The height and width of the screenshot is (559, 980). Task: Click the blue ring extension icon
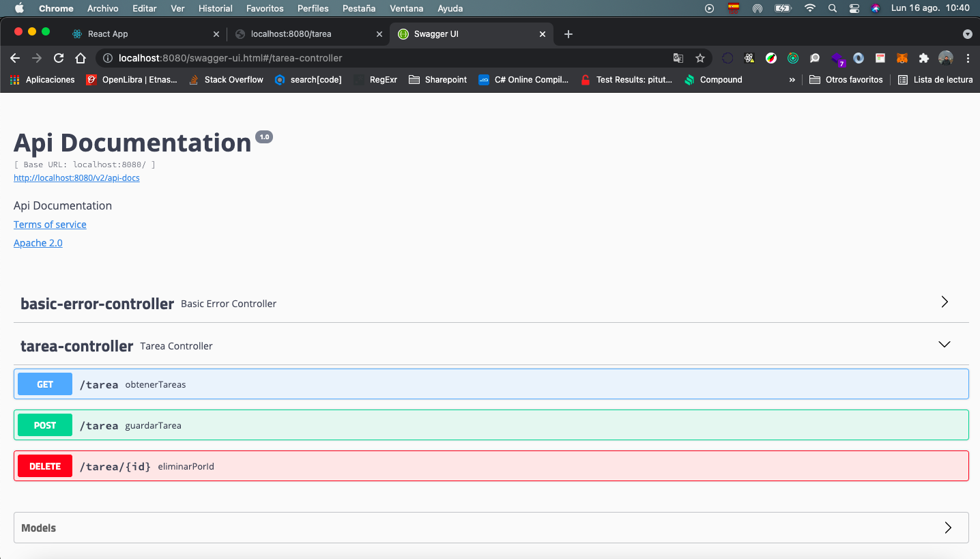(859, 58)
